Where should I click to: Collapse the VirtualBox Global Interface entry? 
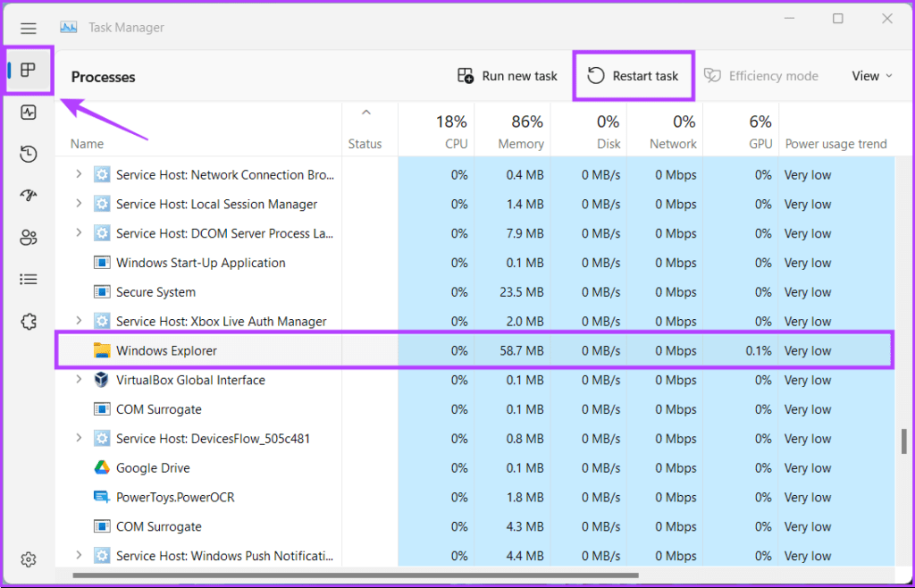pos(79,380)
